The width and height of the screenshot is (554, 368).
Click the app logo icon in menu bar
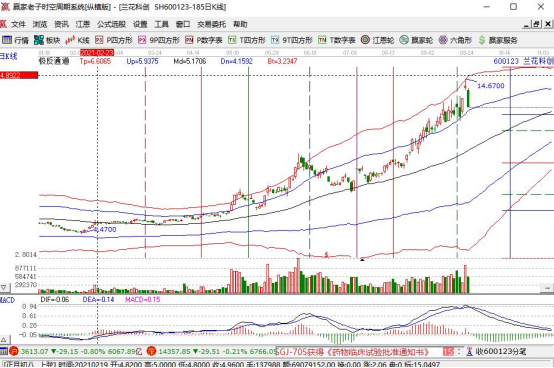point(4,24)
